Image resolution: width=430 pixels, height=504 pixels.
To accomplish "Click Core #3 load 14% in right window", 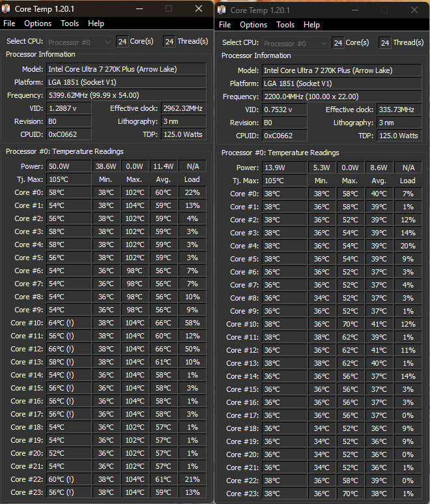I will point(408,233).
